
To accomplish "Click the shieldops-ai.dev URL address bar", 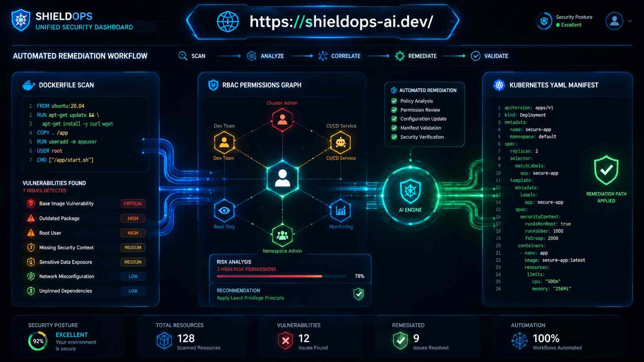I will (x=323, y=22).
